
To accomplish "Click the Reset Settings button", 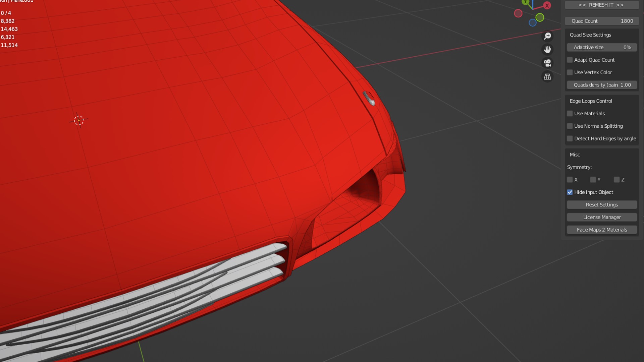I will click(x=602, y=205).
